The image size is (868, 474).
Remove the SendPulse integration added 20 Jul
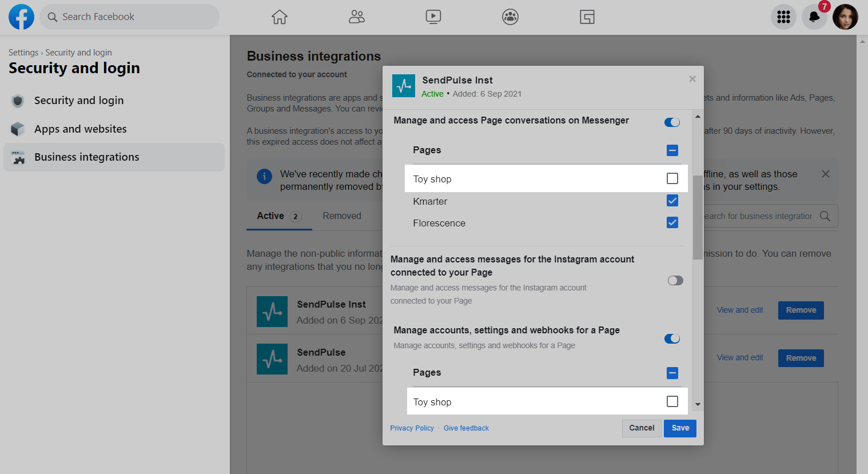801,359
